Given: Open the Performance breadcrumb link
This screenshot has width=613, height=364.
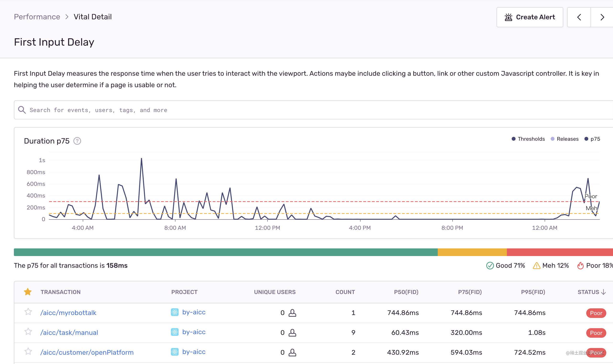Looking at the screenshot, I should [x=37, y=17].
